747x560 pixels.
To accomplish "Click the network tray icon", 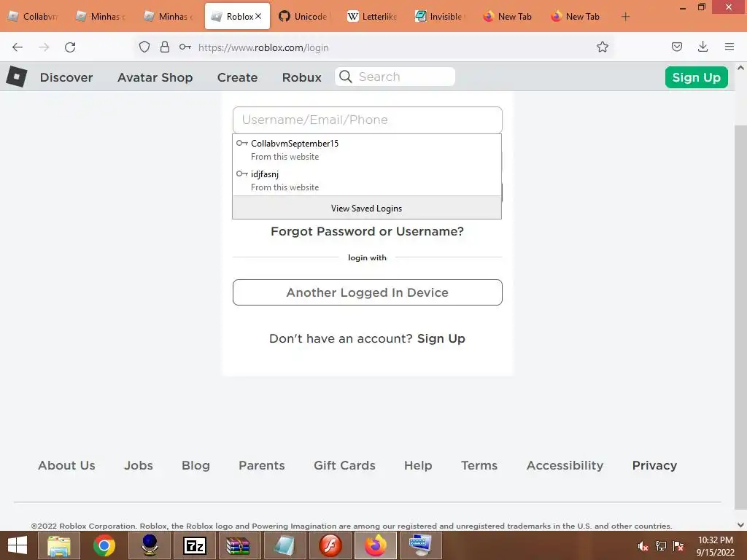I will [661, 546].
